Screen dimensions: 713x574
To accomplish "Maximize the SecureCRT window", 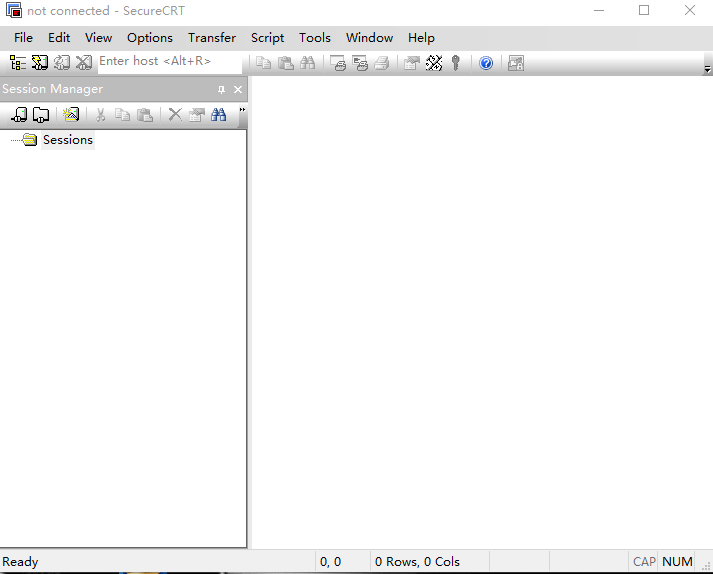I will click(644, 10).
